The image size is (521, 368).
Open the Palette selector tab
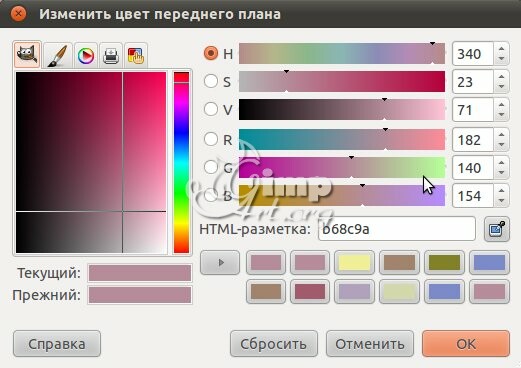pyautogui.click(x=136, y=55)
